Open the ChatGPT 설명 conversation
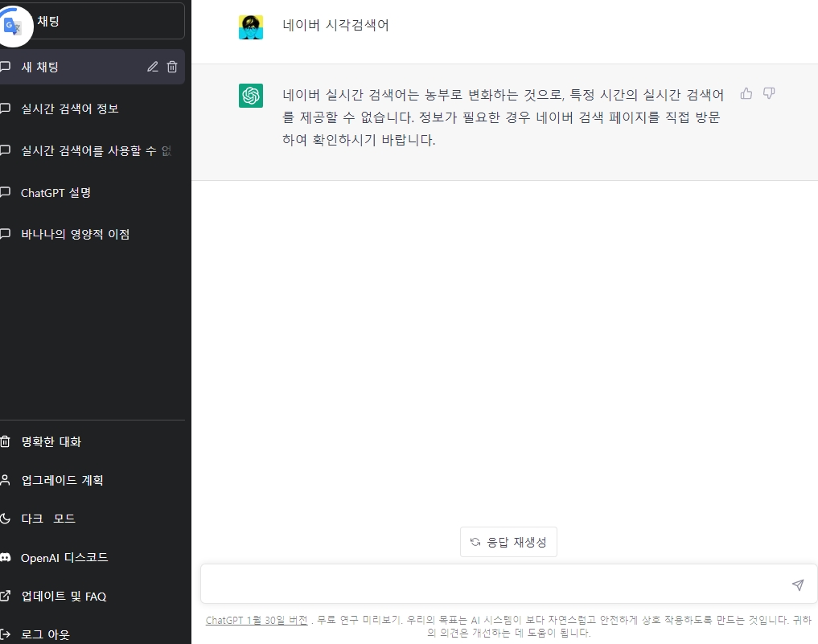Screen dimensions: 818x644 tap(92, 192)
